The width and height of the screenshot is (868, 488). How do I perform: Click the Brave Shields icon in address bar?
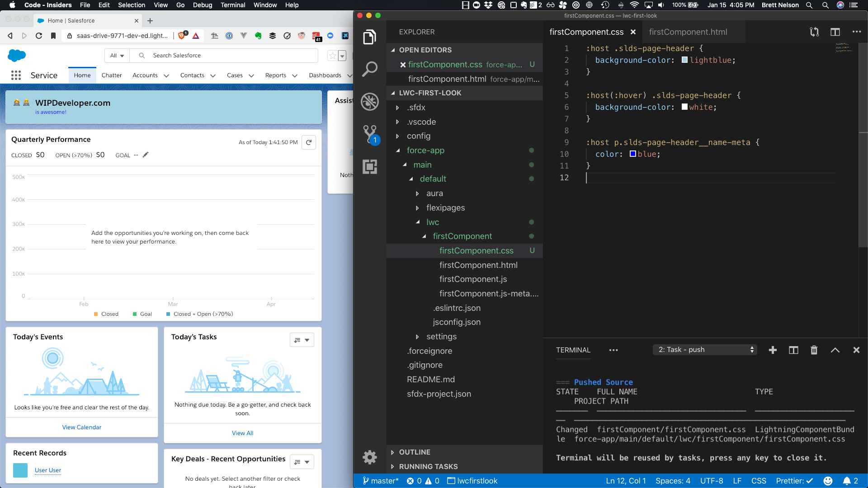(182, 35)
